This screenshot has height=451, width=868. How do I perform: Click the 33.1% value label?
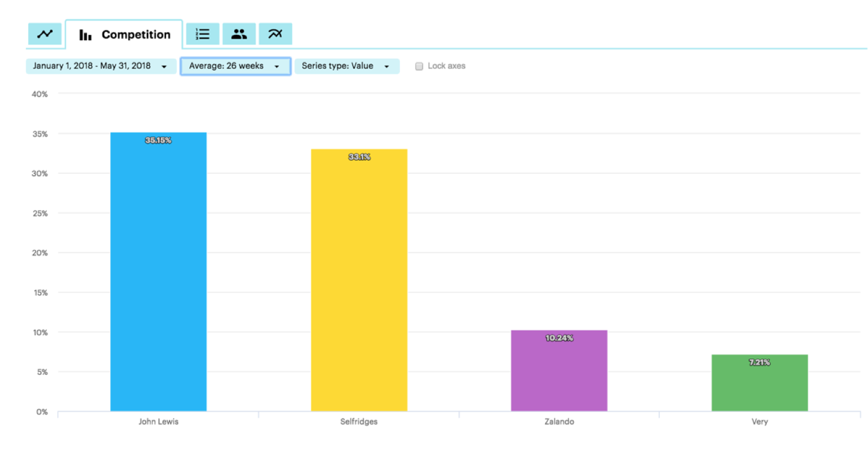pyautogui.click(x=359, y=157)
